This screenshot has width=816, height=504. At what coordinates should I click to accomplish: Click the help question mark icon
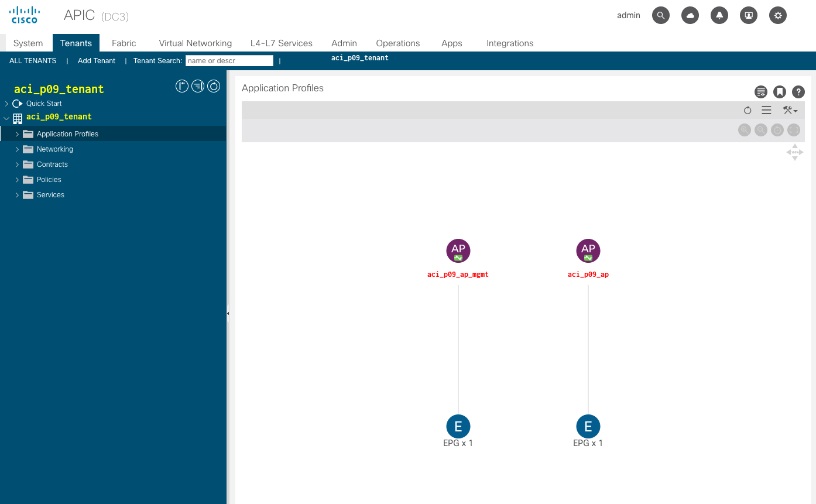point(798,92)
